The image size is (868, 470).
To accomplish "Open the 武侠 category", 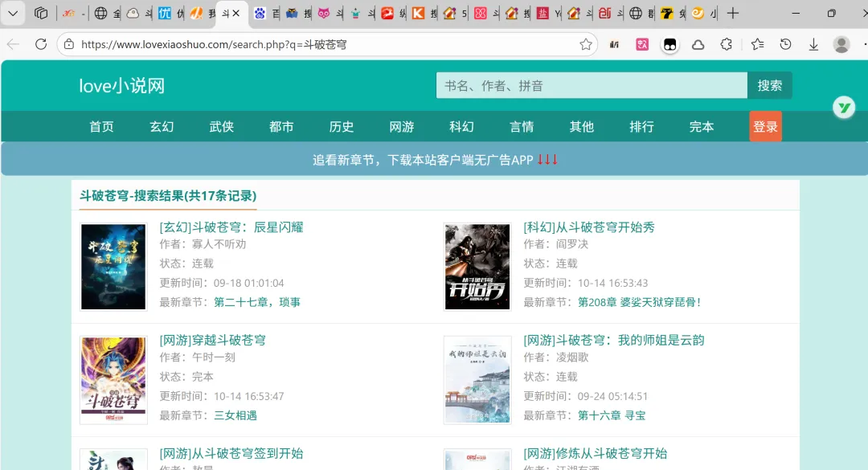I will coord(222,127).
